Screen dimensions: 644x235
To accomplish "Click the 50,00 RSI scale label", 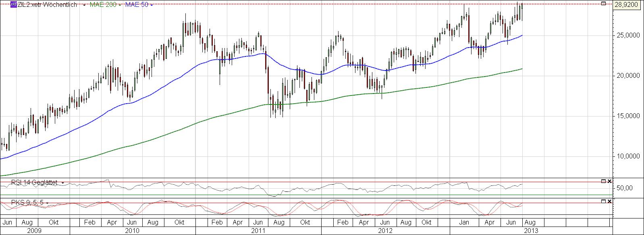I will (x=624, y=188).
